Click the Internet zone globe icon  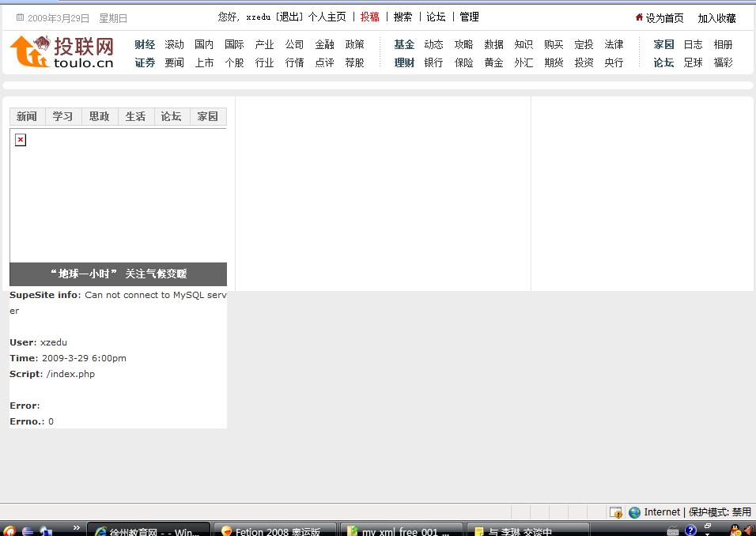pyautogui.click(x=634, y=512)
